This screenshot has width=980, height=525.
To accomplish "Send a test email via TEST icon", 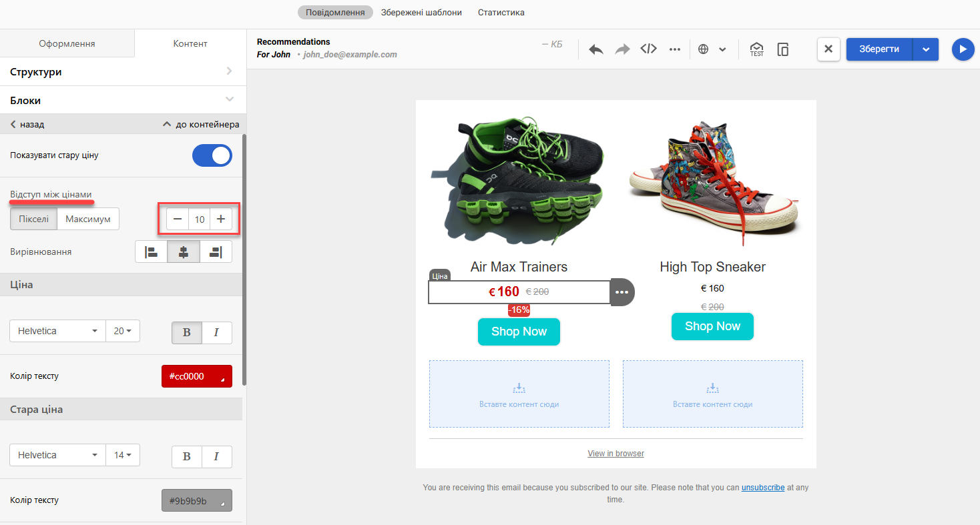I will 756,49.
